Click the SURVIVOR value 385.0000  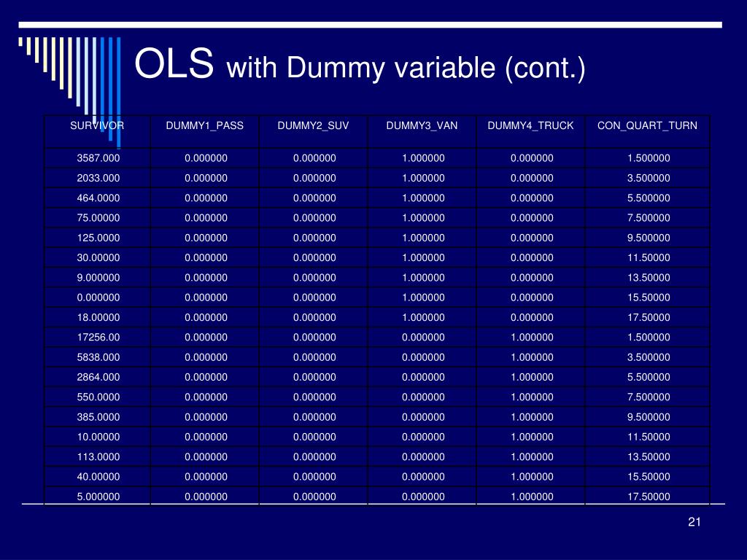click(98, 417)
